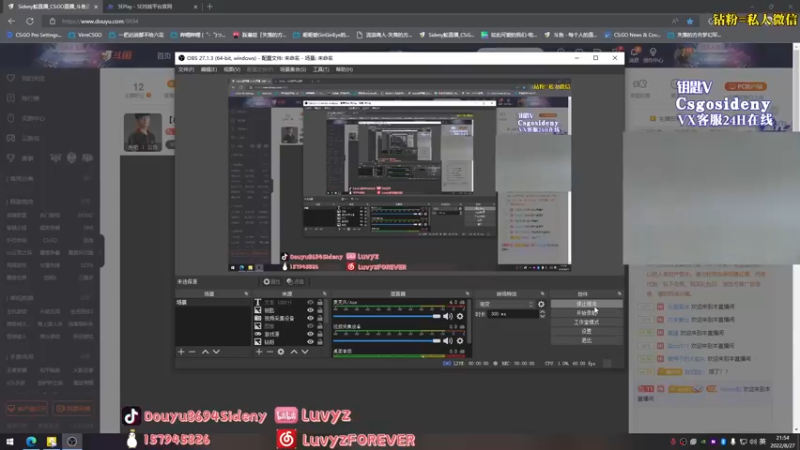Move scene up with arrow icon
The width and height of the screenshot is (800, 450).
tap(205, 352)
